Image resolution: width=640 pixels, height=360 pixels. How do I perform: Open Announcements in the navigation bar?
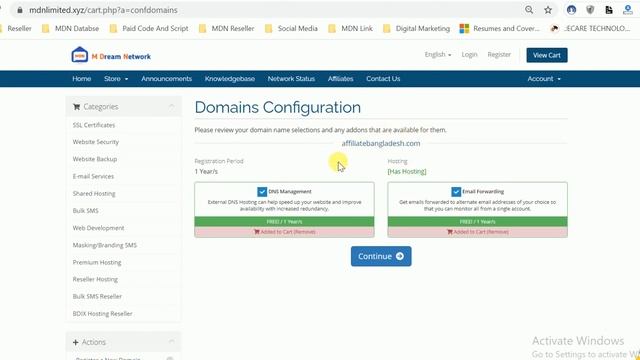(x=167, y=79)
